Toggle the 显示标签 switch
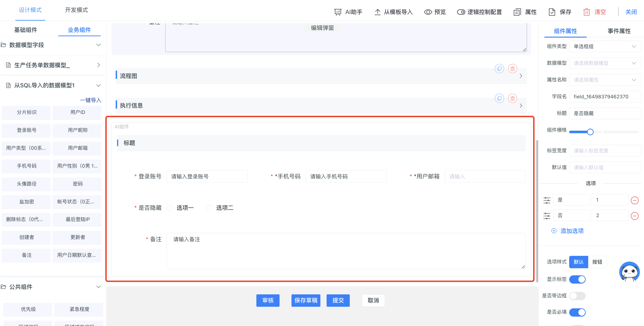The height and width of the screenshot is (326, 644). 577,279
